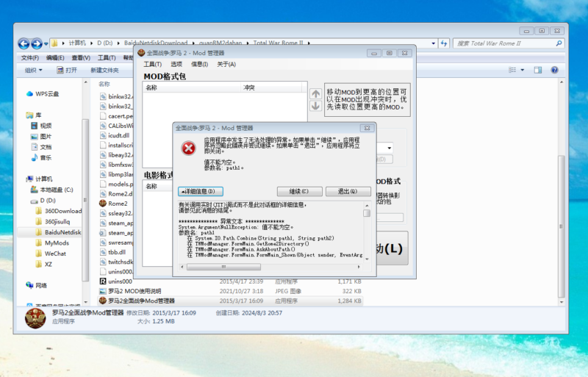588x377 pixels.
Task: Collapse details with 详细信息(D) button
Action: (201, 191)
